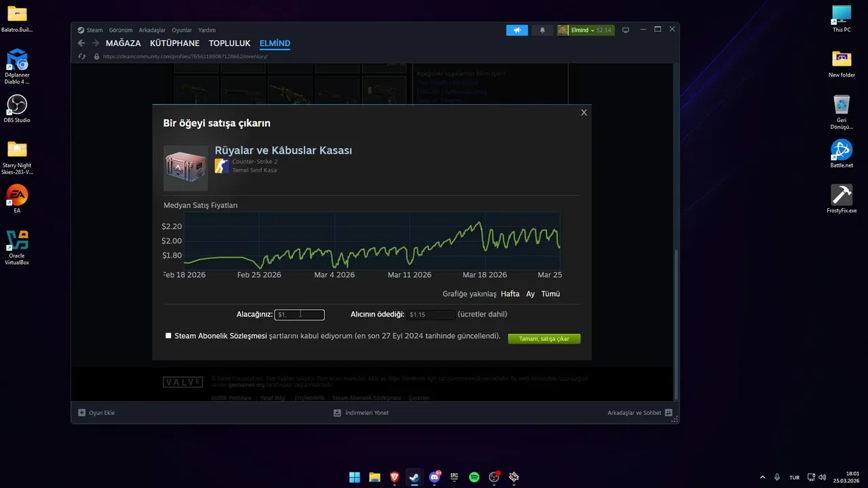Open File Explorer from the taskbar

coord(374,477)
